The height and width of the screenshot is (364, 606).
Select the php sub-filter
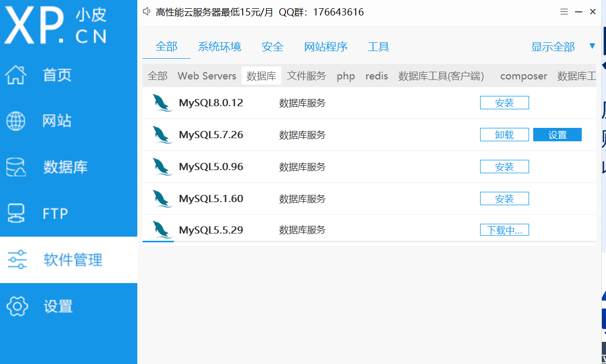click(x=345, y=76)
